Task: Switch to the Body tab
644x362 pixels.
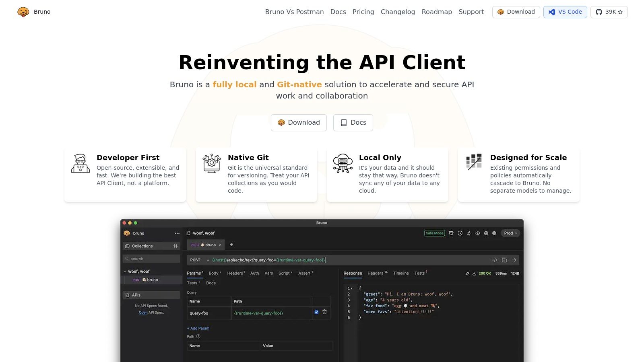Action: (x=215, y=274)
